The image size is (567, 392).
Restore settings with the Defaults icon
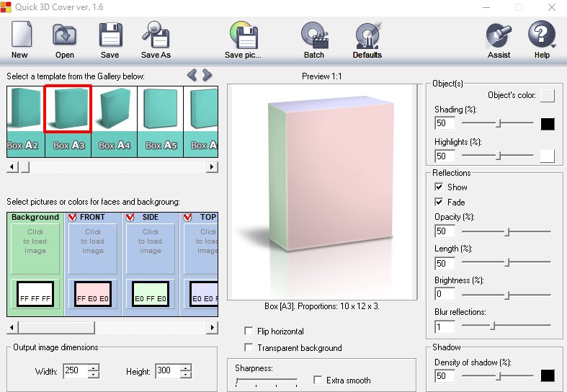pos(367,36)
